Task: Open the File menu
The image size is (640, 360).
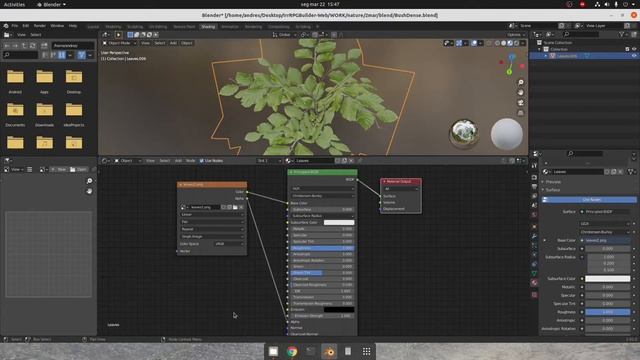Action: pyautogui.click(x=15, y=26)
